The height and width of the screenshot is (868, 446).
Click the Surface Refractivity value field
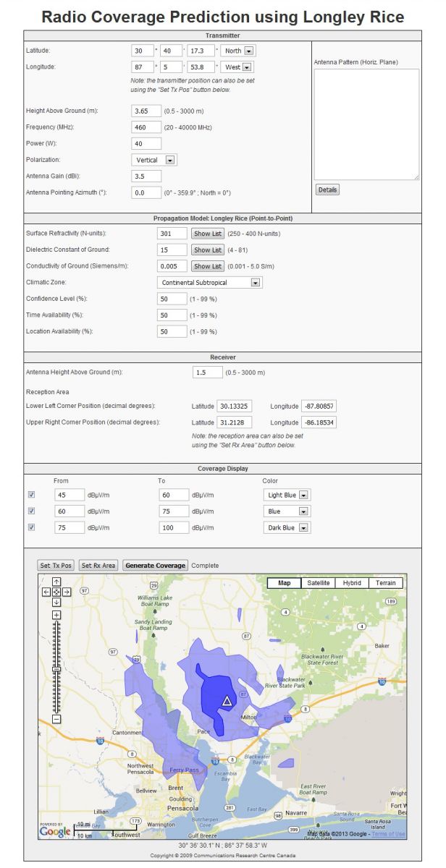(x=172, y=234)
